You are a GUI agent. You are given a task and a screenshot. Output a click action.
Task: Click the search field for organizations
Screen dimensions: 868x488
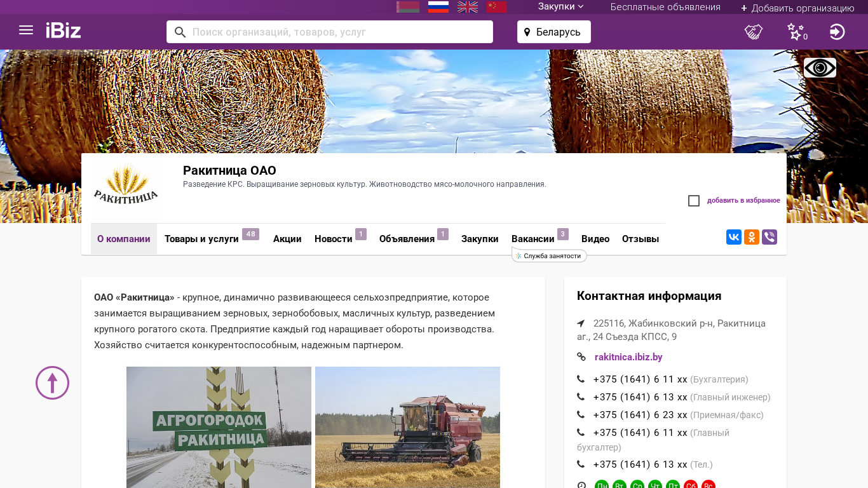(x=330, y=32)
